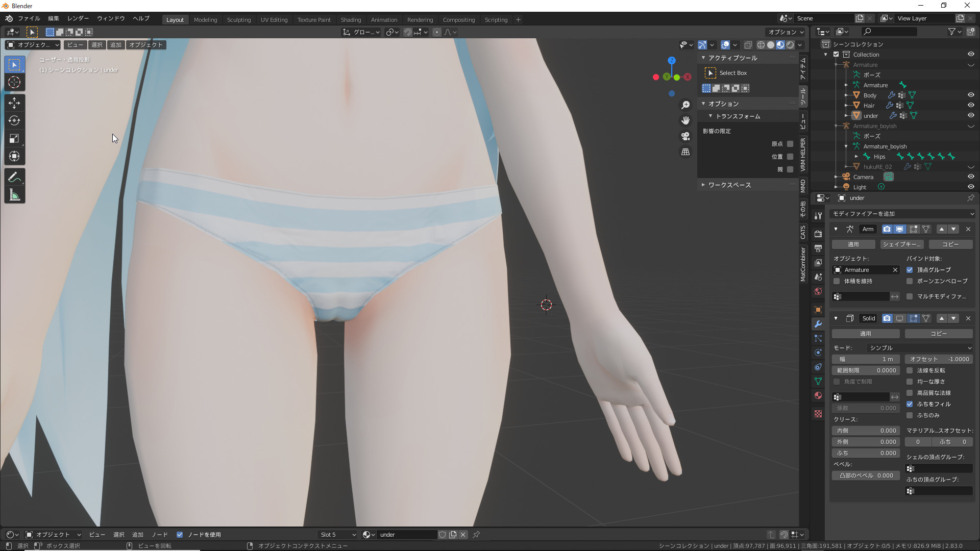Toggle camera view in the viewport
This screenshot has width=980, height=551.
tap(685, 136)
